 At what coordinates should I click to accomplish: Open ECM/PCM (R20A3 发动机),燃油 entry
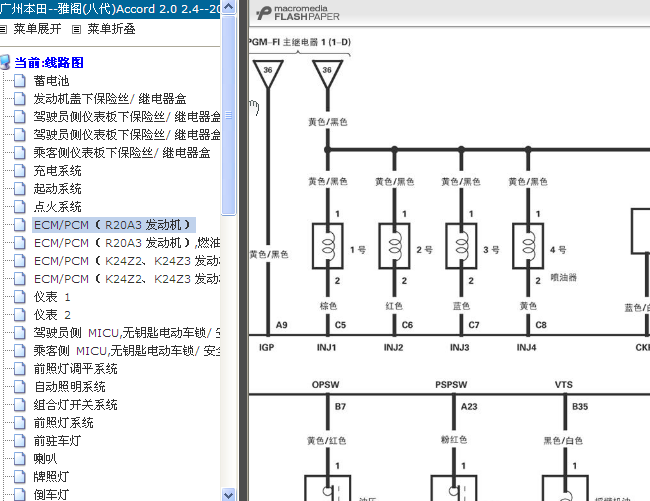(x=126, y=242)
